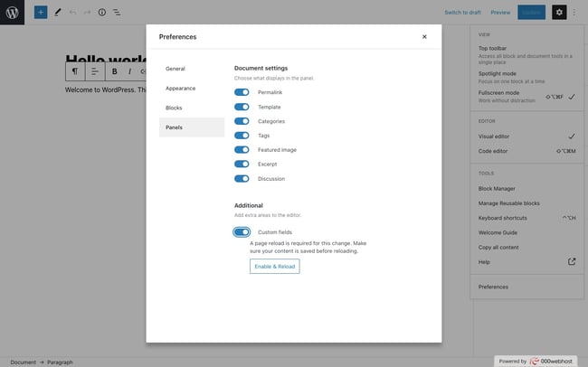Open the Blocks preferences tab

192,108
